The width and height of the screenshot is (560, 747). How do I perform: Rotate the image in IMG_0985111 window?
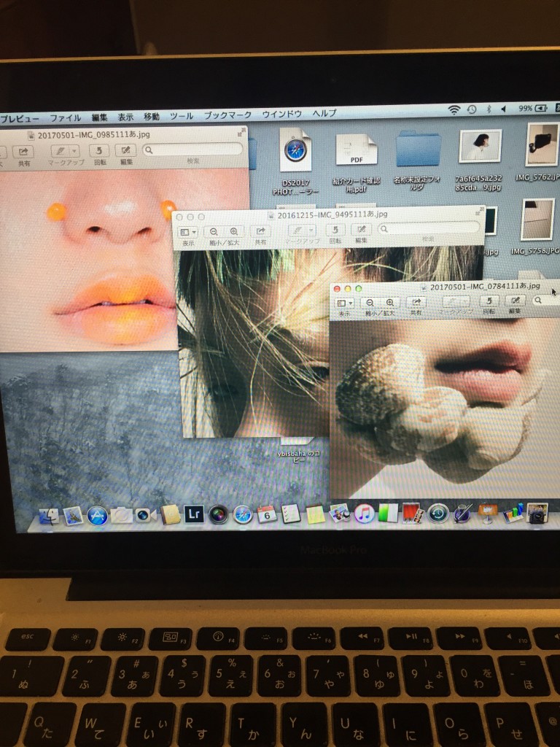click(x=99, y=151)
